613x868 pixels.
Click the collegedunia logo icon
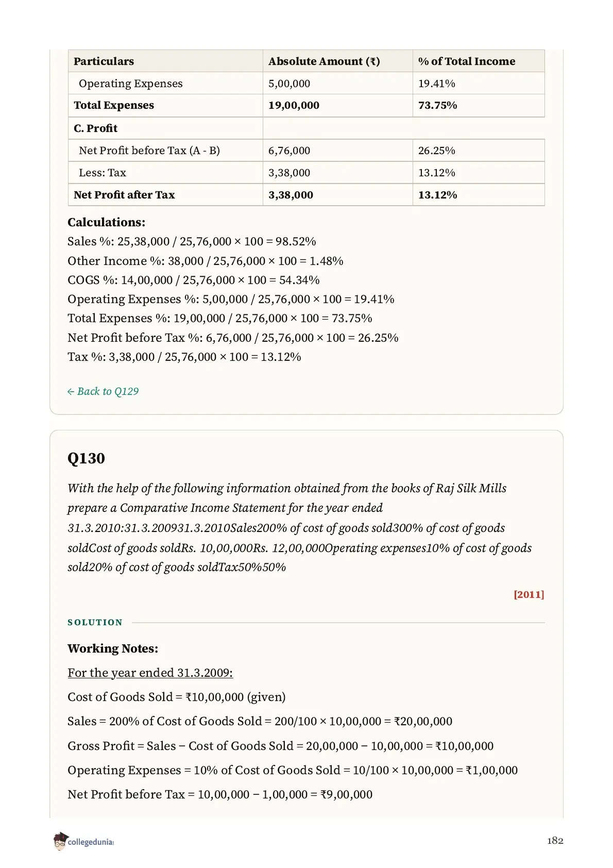point(60,841)
